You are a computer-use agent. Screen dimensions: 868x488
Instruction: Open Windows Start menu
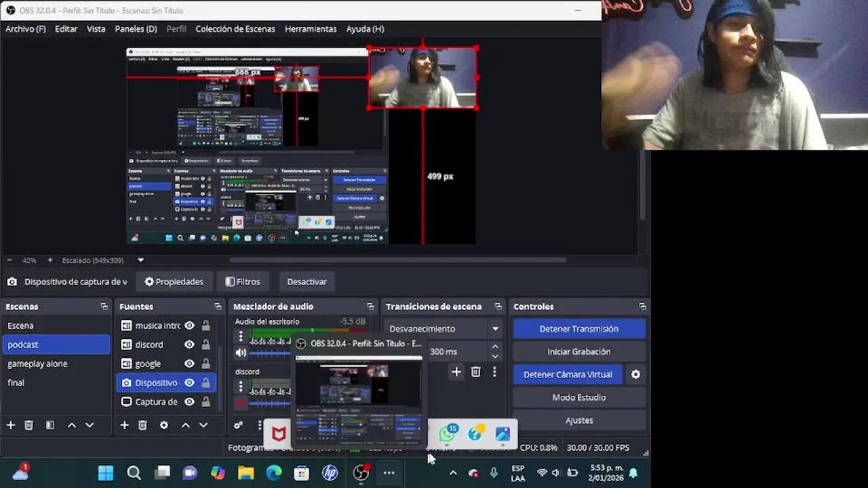pyautogui.click(x=106, y=472)
